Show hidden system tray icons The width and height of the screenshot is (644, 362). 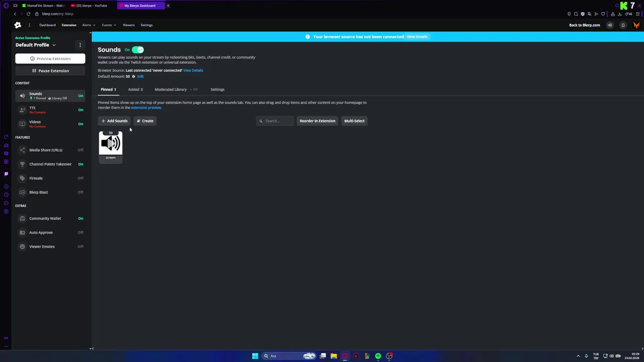tap(578, 356)
